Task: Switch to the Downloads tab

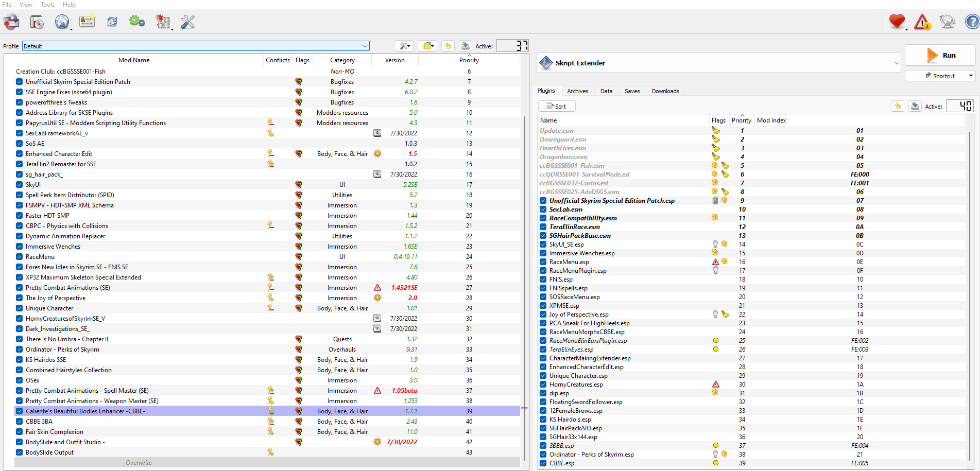Action: pyautogui.click(x=665, y=91)
